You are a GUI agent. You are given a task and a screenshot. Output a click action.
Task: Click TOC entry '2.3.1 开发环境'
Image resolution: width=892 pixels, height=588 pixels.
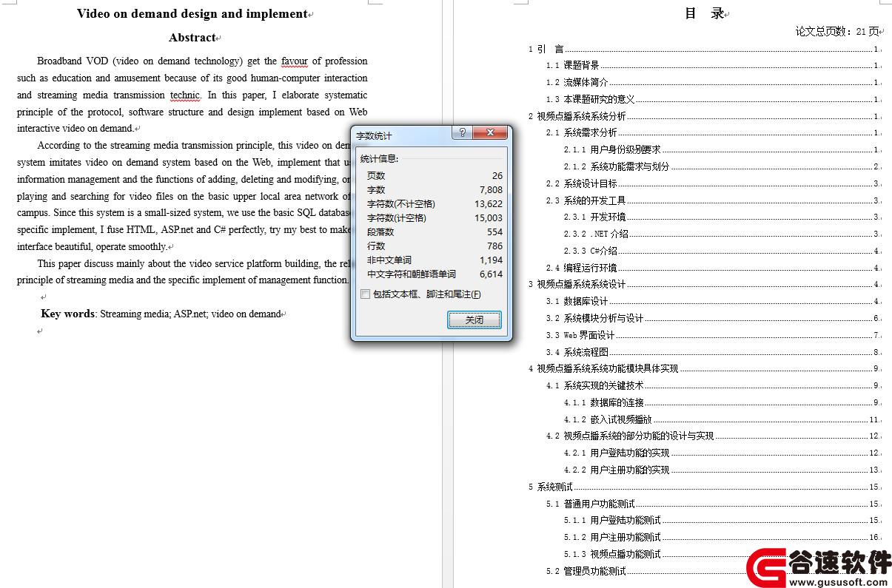click(x=722, y=217)
